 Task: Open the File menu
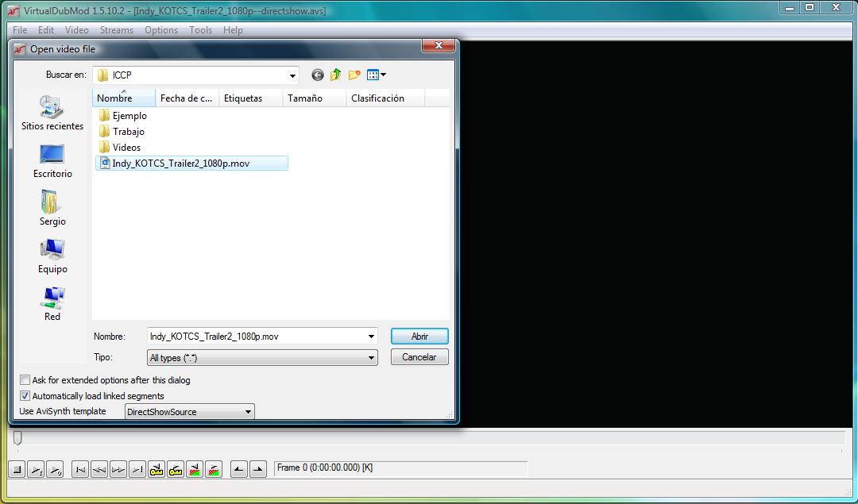[x=20, y=30]
